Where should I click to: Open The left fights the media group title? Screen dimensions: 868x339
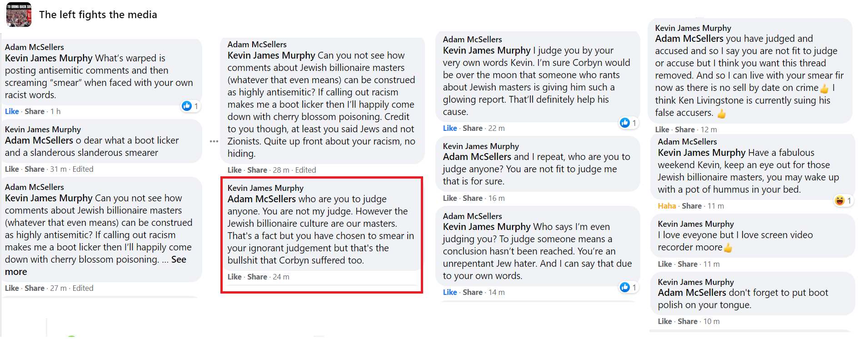point(98,15)
